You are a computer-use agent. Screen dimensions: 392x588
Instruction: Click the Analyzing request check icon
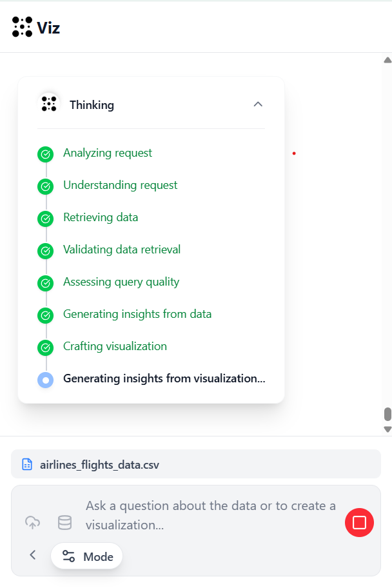pyautogui.click(x=45, y=154)
